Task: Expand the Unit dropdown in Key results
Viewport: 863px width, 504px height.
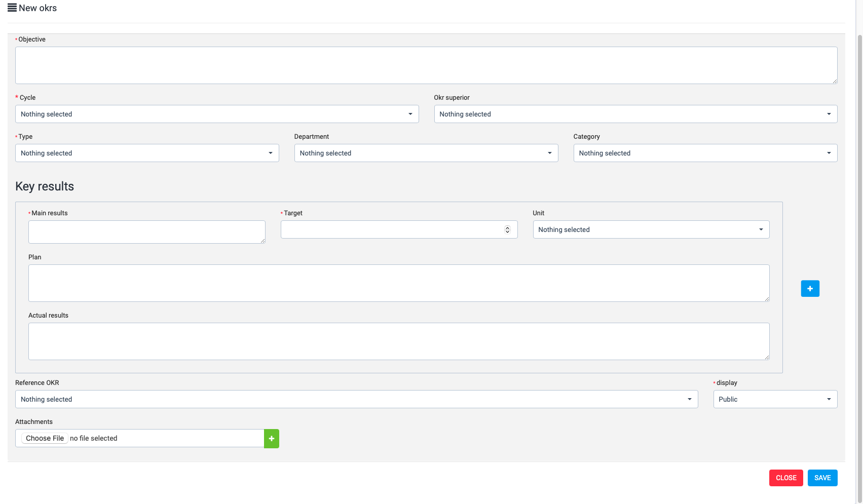Action: (x=651, y=229)
